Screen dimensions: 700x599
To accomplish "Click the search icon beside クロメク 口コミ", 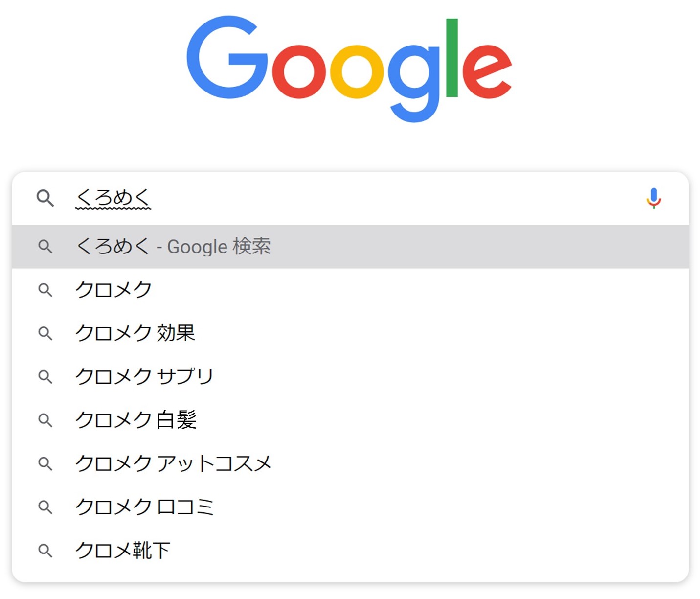I will (x=45, y=507).
